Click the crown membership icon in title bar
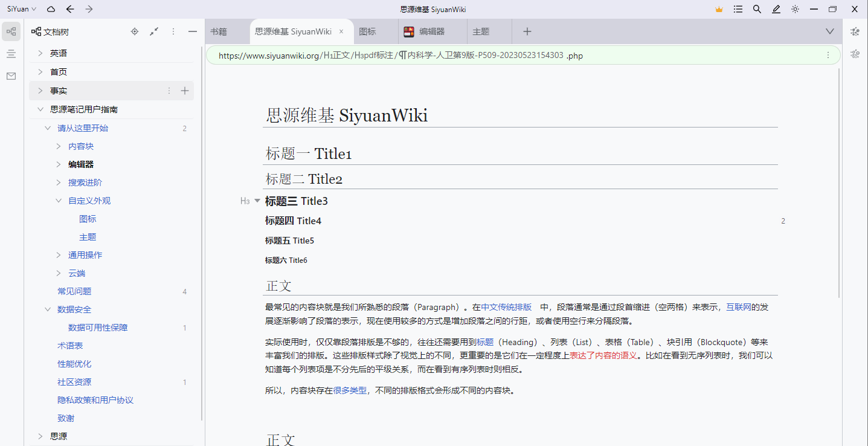Viewport: 868px width, 446px height. 718,9
